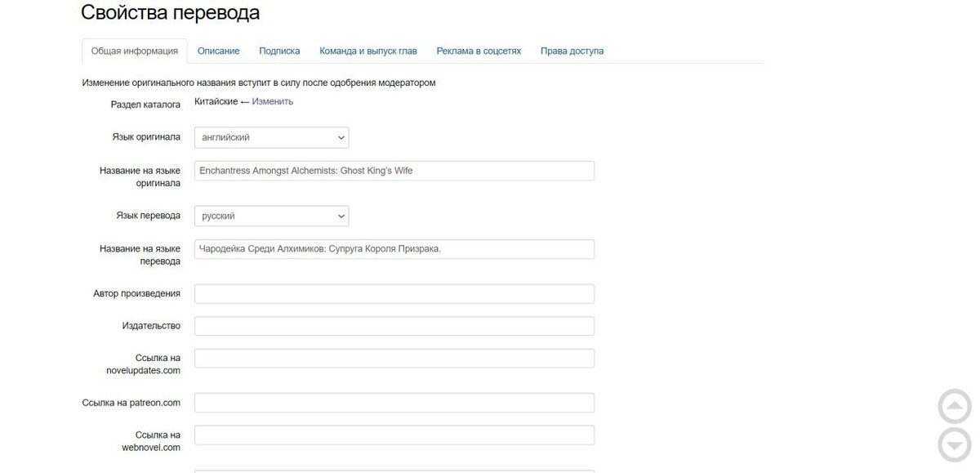Open the Команда и выпуск глав tab

pos(368,51)
